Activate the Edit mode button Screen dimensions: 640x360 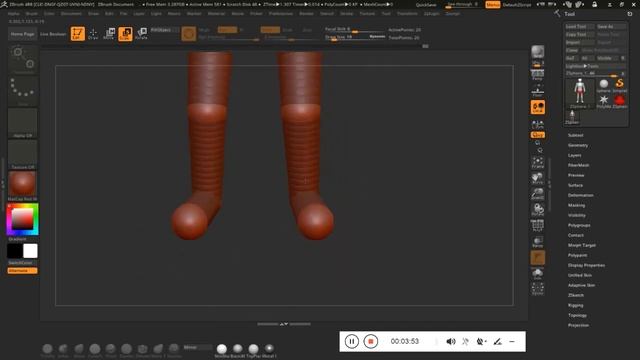pyautogui.click(x=78, y=33)
